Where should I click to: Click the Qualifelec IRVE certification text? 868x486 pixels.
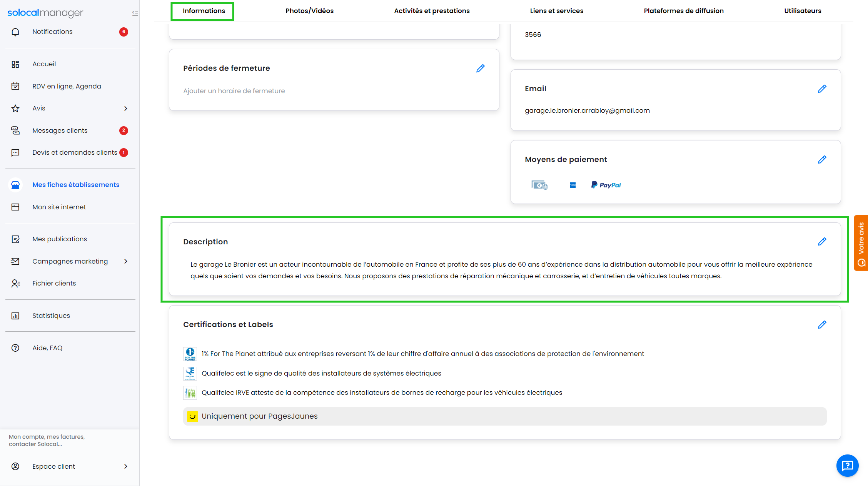[382, 393]
